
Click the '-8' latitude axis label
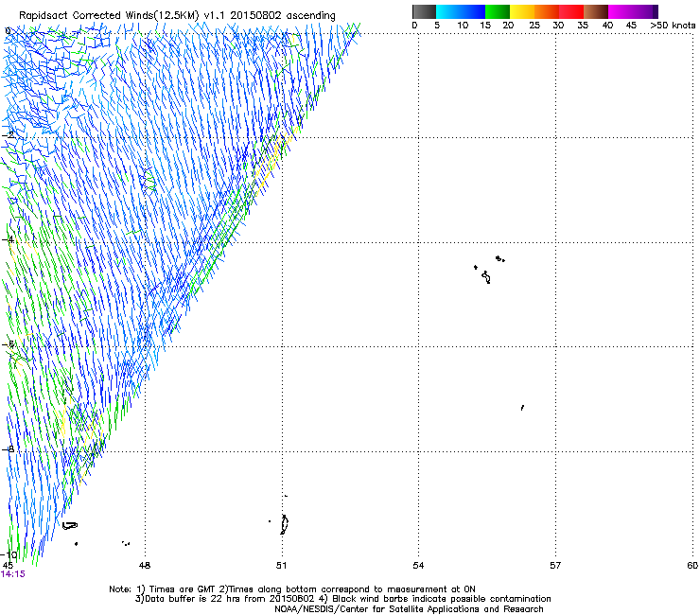(8, 449)
